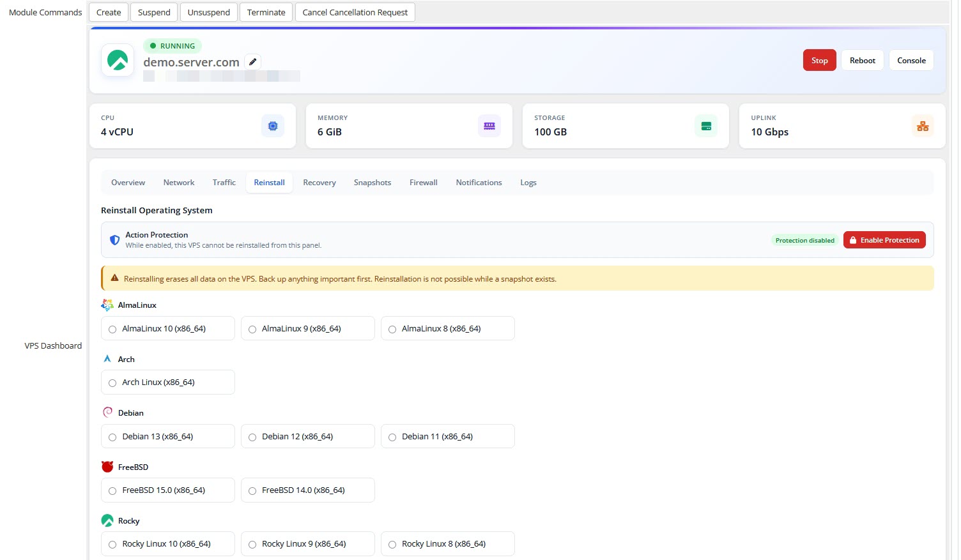
Task: Click the Terminate module command button
Action: pos(266,12)
